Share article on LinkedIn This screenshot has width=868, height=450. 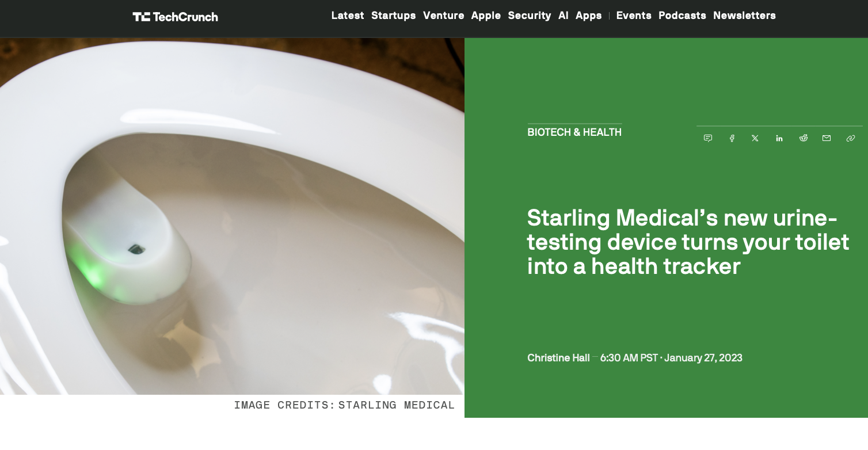(779, 138)
